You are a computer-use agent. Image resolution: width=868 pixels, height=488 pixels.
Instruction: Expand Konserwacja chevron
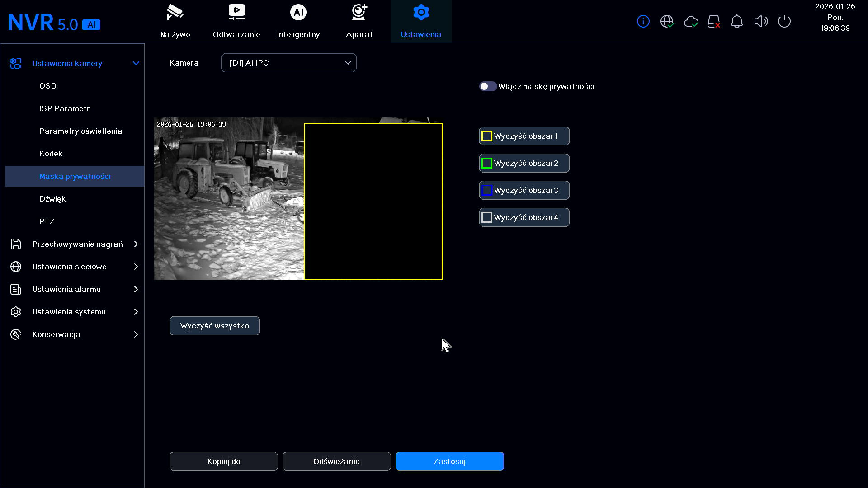[x=136, y=334]
